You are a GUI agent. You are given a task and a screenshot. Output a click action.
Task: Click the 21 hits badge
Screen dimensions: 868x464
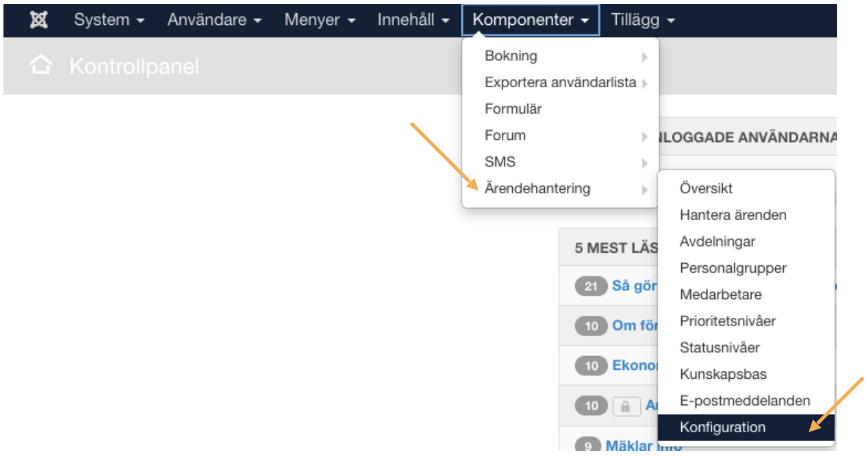point(590,286)
